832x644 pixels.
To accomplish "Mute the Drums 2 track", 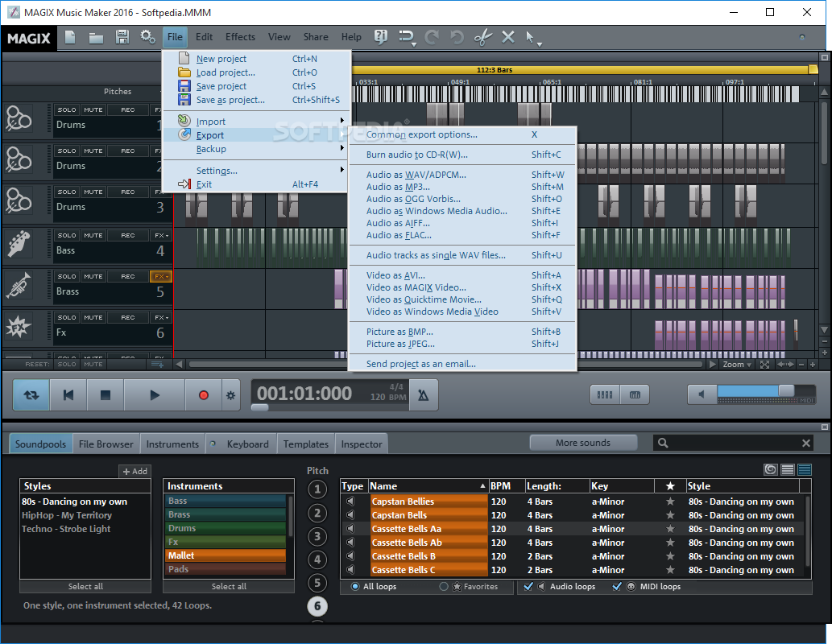I will point(93,151).
